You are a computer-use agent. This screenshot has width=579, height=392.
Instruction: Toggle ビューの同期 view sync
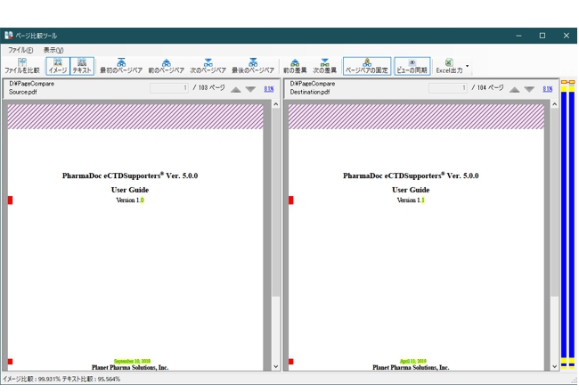(412, 66)
